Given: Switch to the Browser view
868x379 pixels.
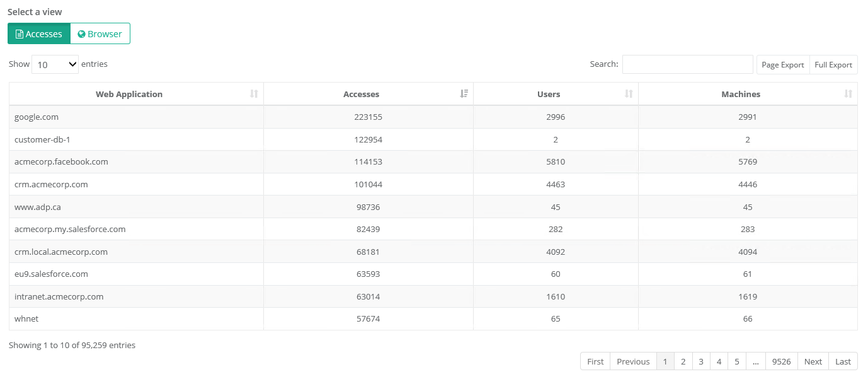Looking at the screenshot, I should (x=100, y=34).
